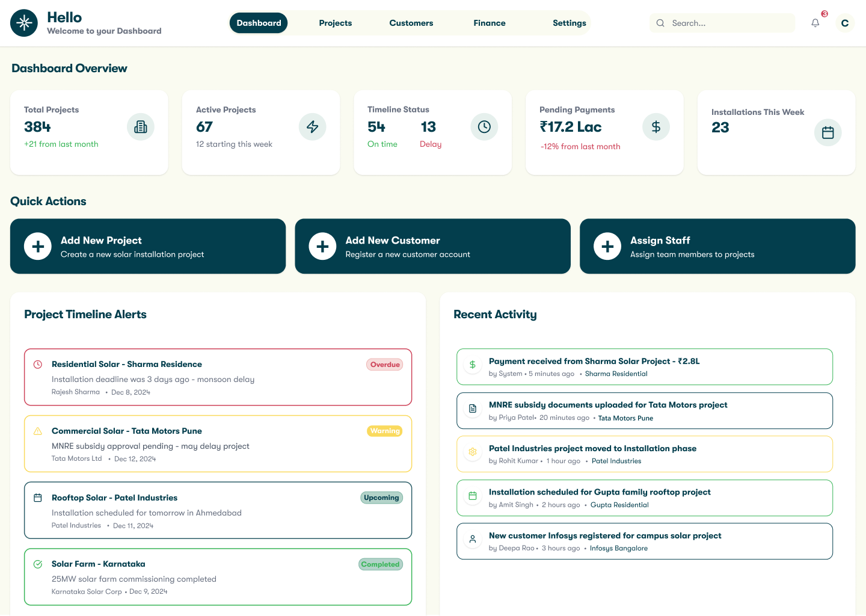Image resolution: width=866 pixels, height=616 pixels.
Task: Open the Settings tab
Action: (x=570, y=23)
